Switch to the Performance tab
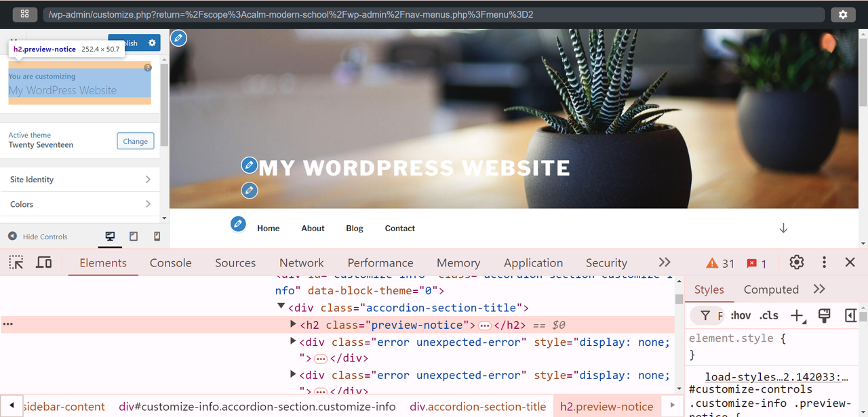Screen dimensions: 868x417 tap(380, 263)
